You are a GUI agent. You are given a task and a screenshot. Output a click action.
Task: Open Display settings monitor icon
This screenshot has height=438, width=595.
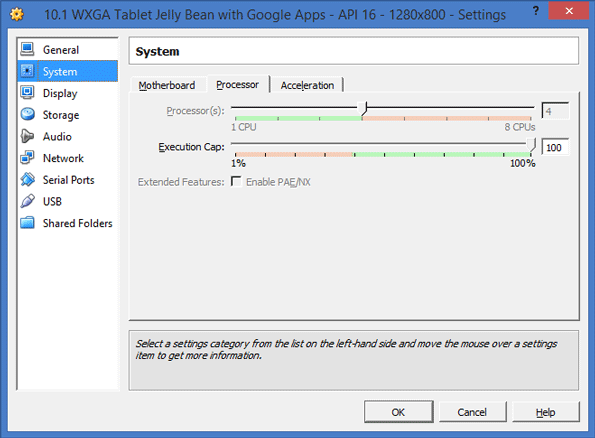27,93
